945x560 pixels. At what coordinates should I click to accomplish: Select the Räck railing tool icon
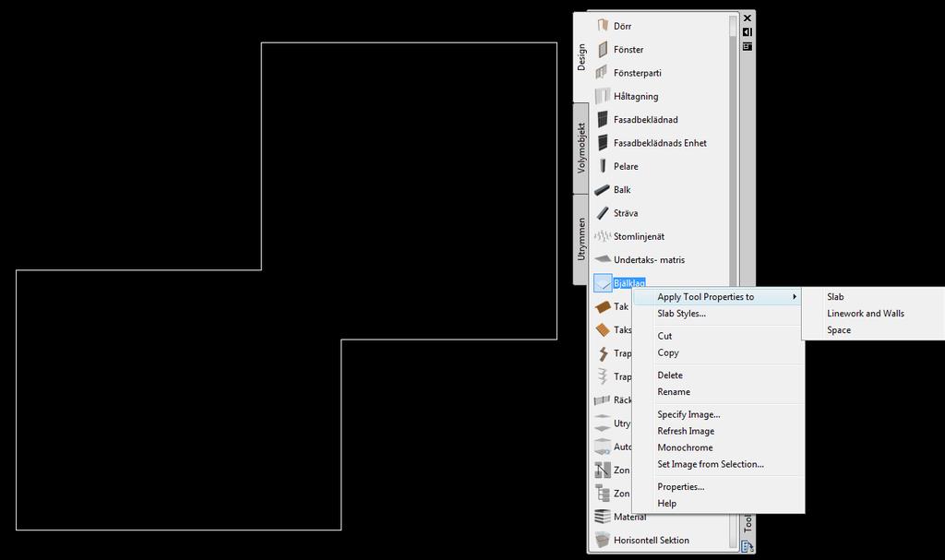tap(602, 399)
